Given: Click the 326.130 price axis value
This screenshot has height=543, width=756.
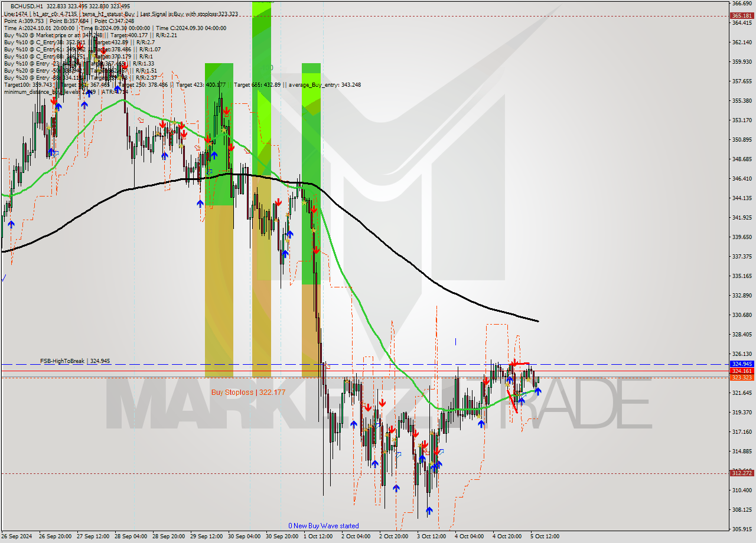Looking at the screenshot, I should point(742,354).
